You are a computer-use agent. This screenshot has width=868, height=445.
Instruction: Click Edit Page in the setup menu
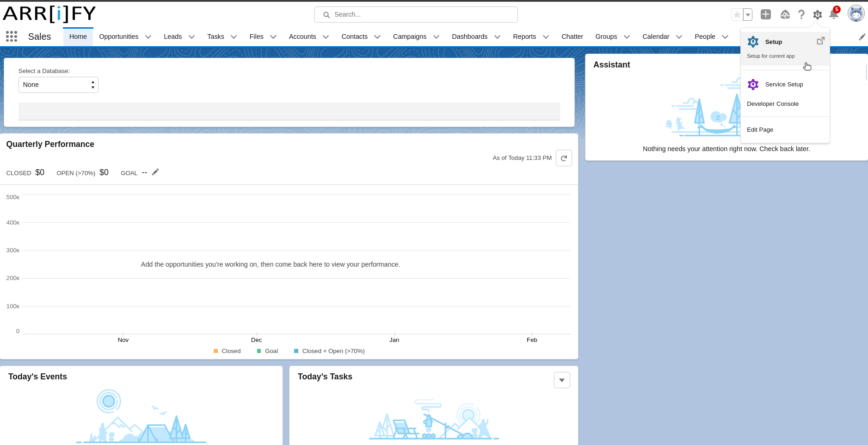pyautogui.click(x=760, y=129)
